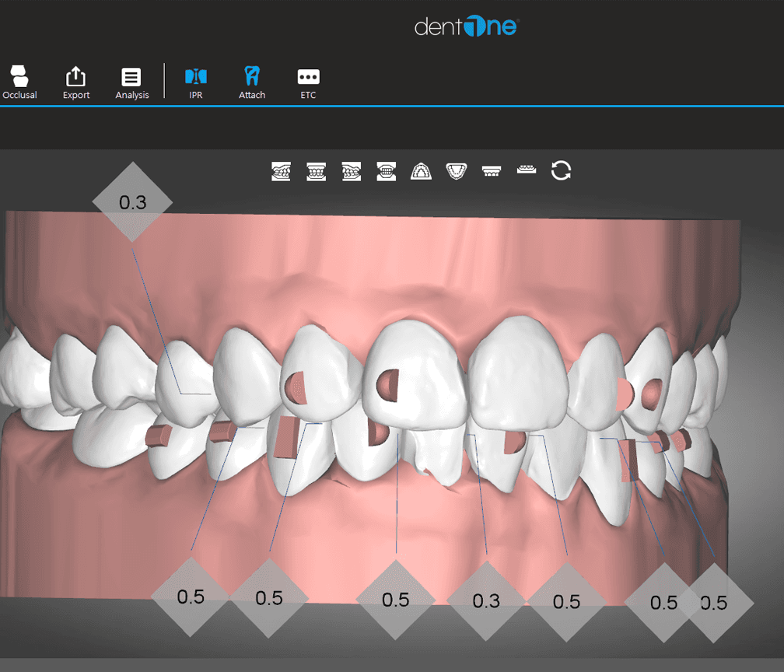Select the IPR tool
The height and width of the screenshot is (672, 784).
pyautogui.click(x=195, y=82)
